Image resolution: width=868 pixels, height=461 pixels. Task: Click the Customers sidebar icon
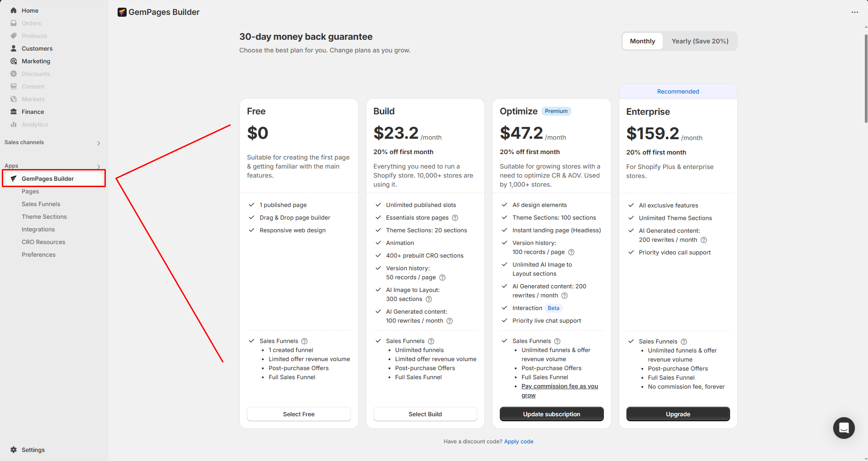14,48
